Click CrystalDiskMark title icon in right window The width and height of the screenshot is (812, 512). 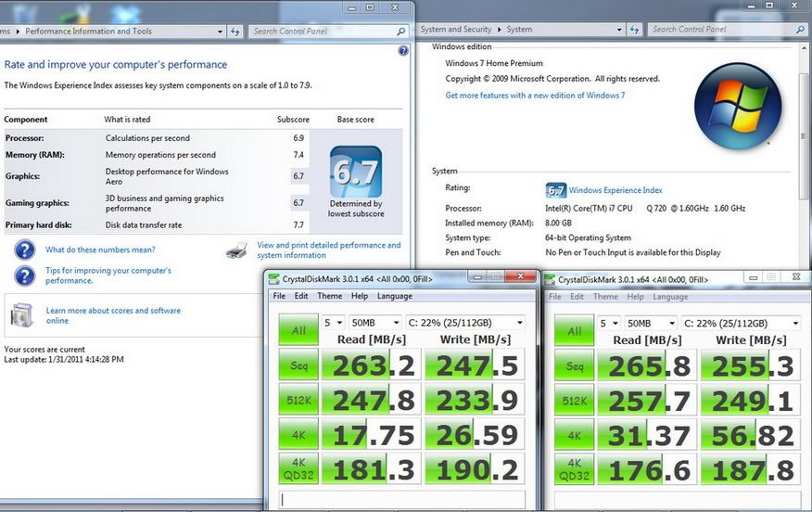pyautogui.click(x=549, y=279)
